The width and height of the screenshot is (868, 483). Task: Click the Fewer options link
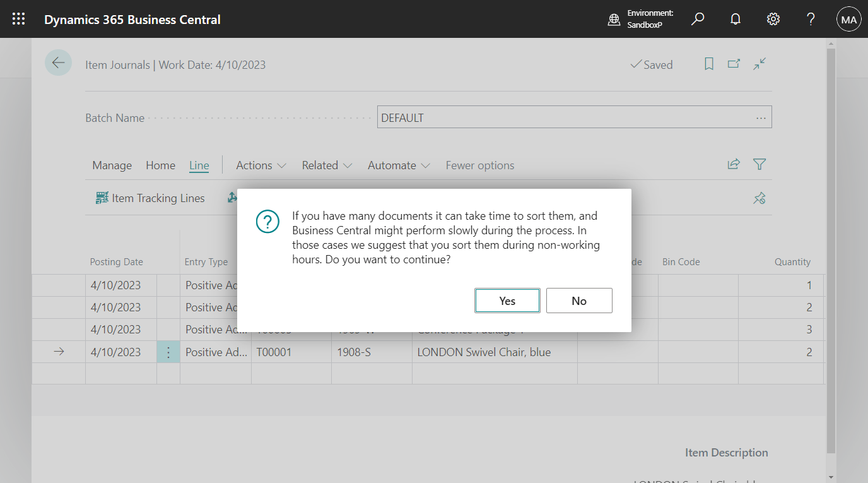click(x=479, y=165)
